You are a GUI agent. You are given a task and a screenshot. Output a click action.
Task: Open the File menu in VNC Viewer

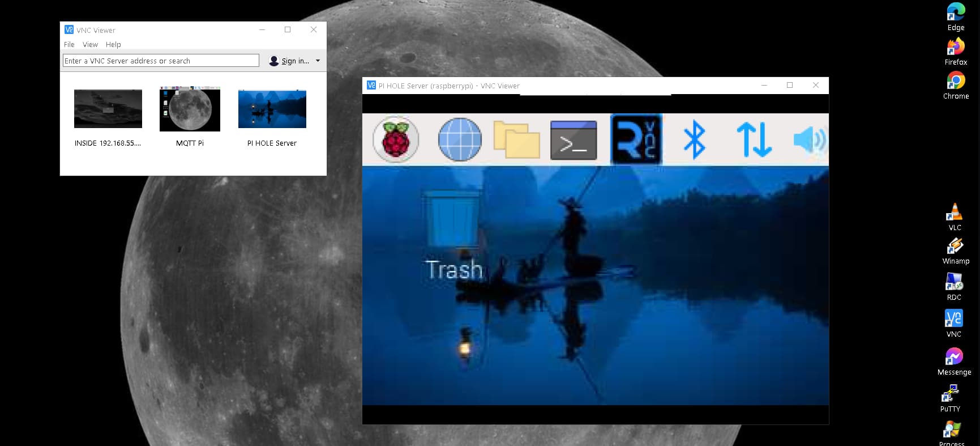[x=69, y=44]
